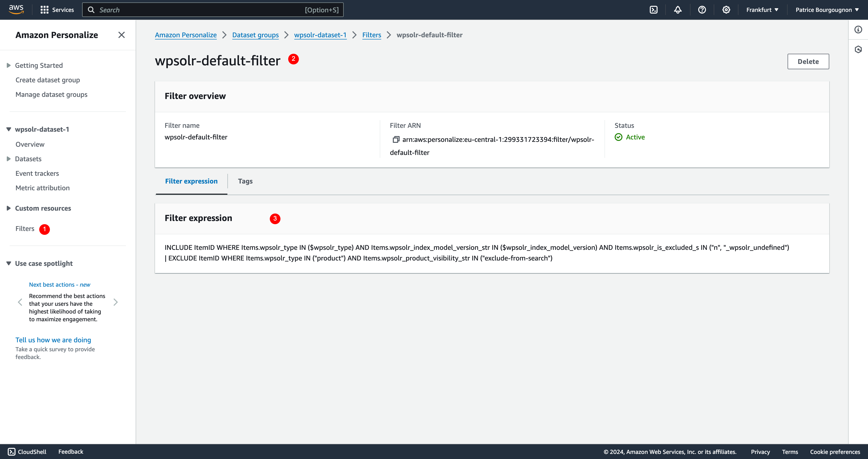The image size is (868, 459).
Task: Switch to the Tags tab
Action: coord(245,181)
